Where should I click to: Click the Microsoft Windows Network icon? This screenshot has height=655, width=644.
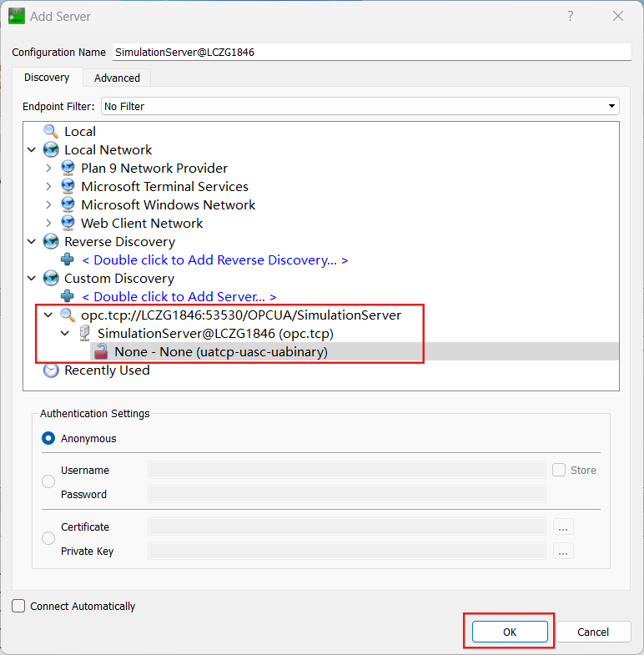[x=68, y=205]
